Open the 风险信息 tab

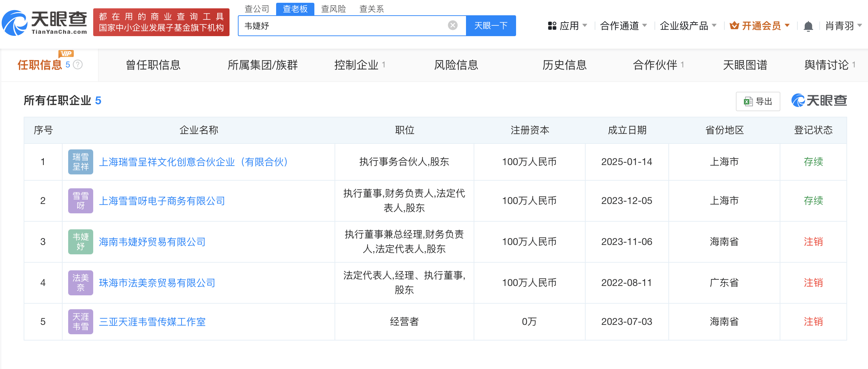(x=456, y=65)
